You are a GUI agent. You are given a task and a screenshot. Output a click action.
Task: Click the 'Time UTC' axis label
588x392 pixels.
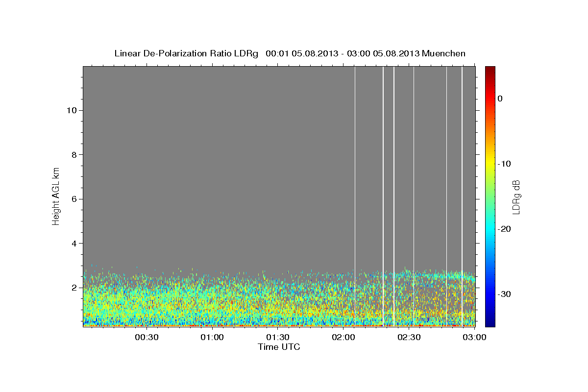[x=279, y=347]
